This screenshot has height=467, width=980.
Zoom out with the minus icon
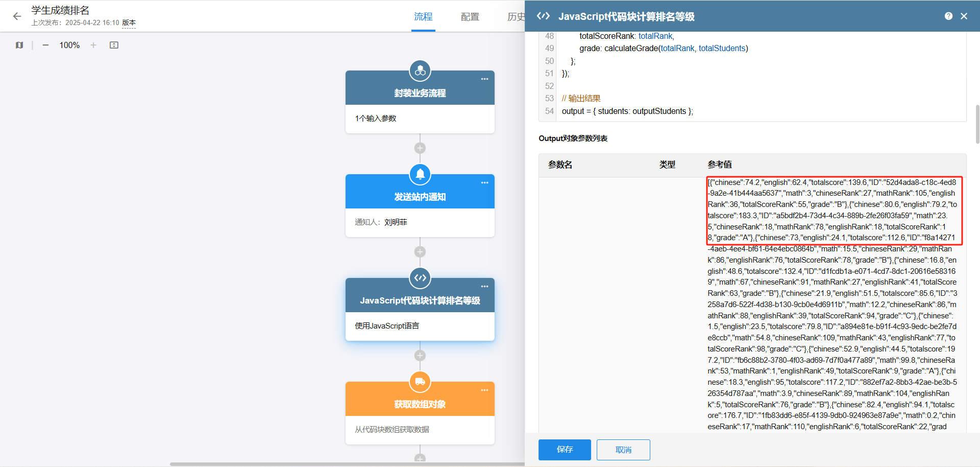tap(45, 45)
